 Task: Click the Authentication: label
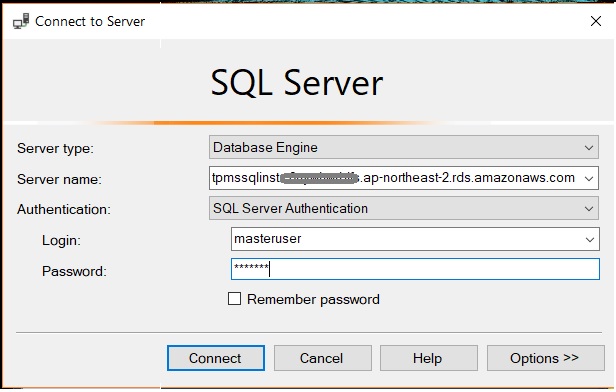click(64, 209)
